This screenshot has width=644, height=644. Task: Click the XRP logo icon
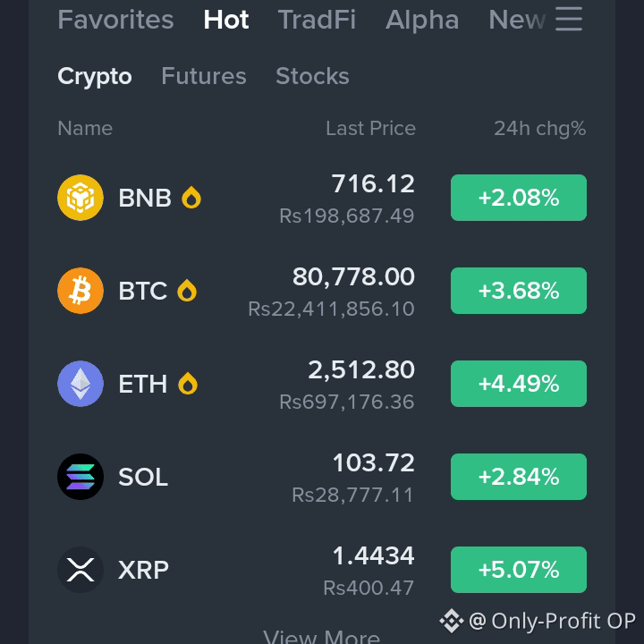point(80,570)
